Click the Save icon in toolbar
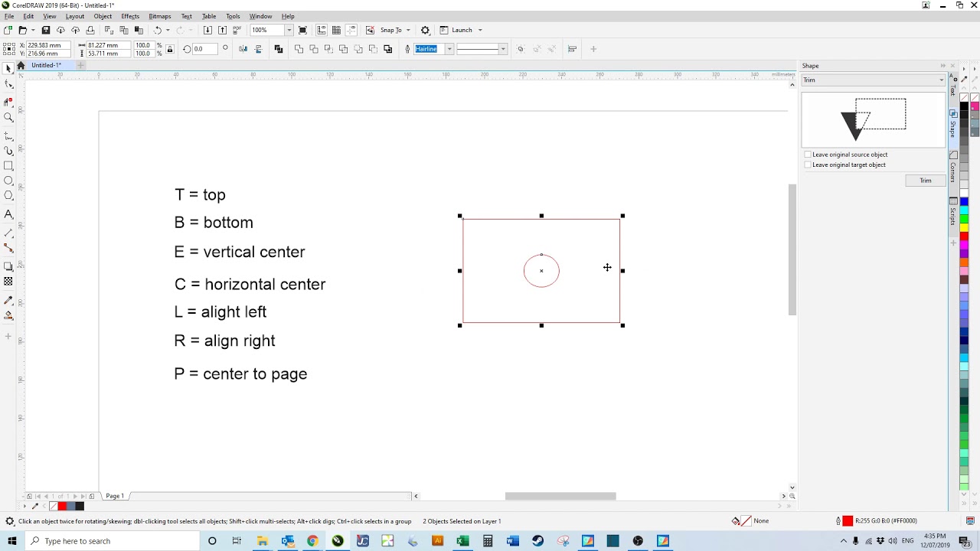Viewport: 980px width, 551px height. pos(46,30)
